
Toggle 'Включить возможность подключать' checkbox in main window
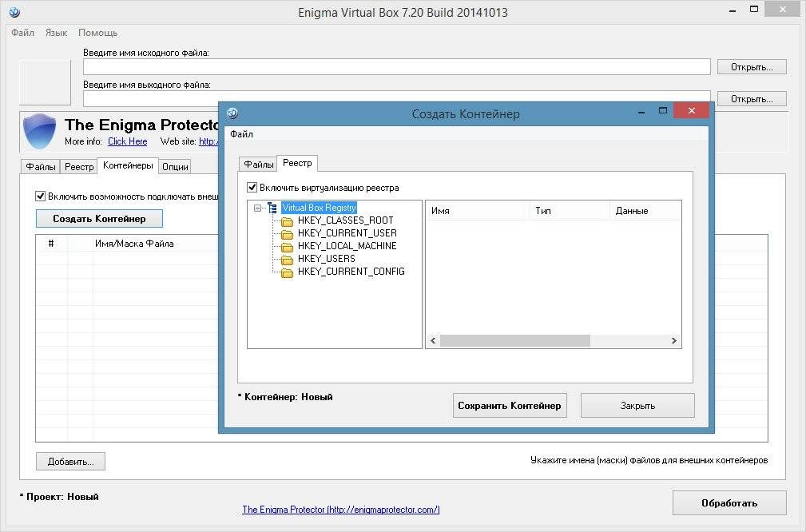pyautogui.click(x=40, y=196)
